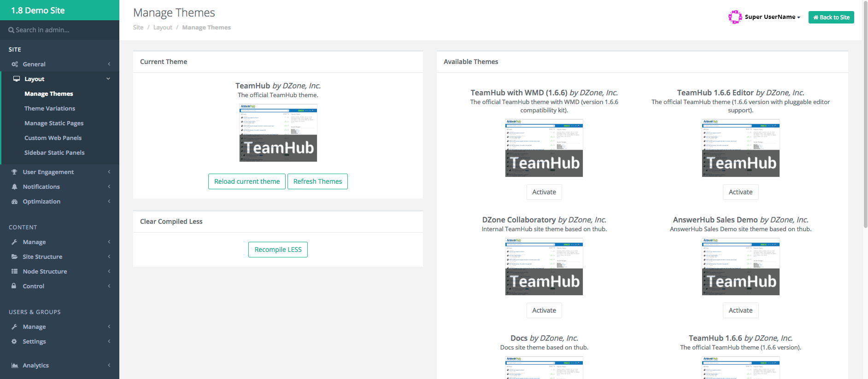The image size is (868, 379).
Task: Click the TeamHub with WMD theme thumbnail
Action: pyautogui.click(x=544, y=148)
